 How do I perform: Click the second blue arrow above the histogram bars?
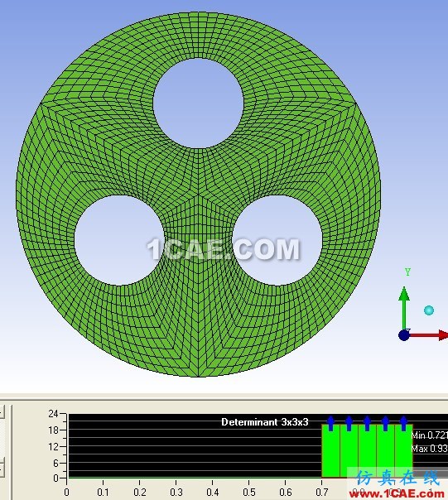point(349,424)
